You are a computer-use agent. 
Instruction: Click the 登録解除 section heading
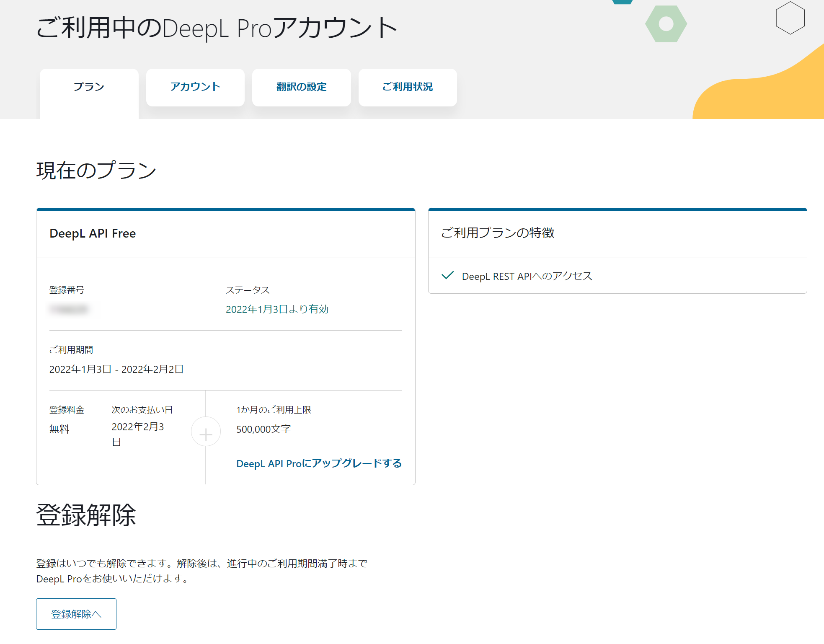pos(86,515)
